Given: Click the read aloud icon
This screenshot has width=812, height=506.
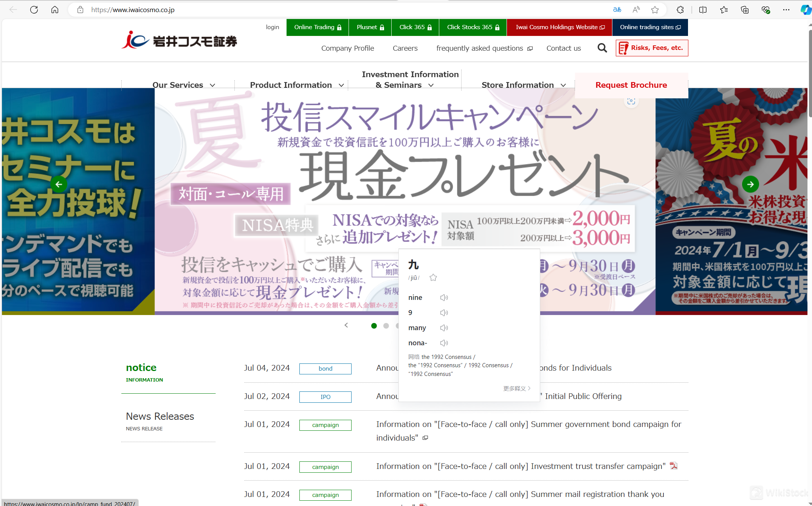Looking at the screenshot, I should point(636,10).
